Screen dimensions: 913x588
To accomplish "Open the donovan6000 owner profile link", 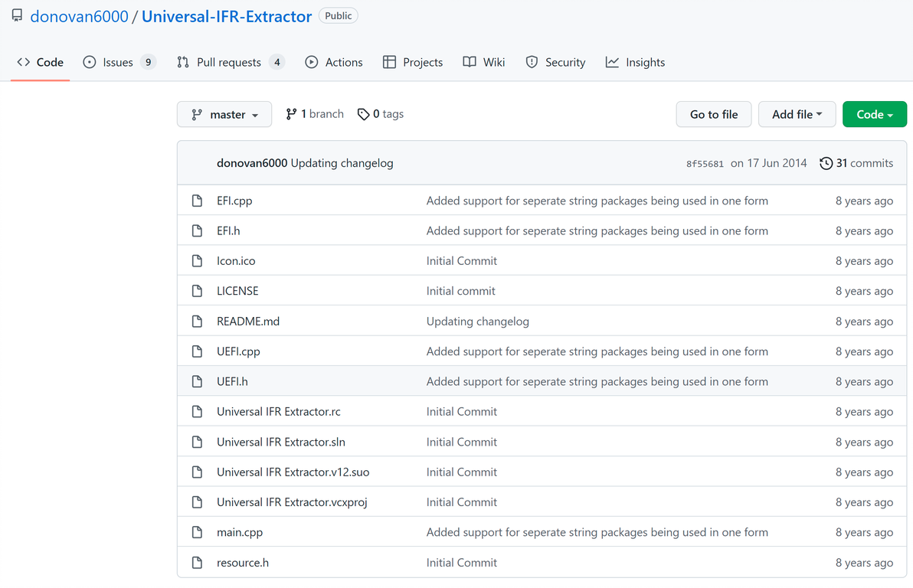I will (79, 16).
